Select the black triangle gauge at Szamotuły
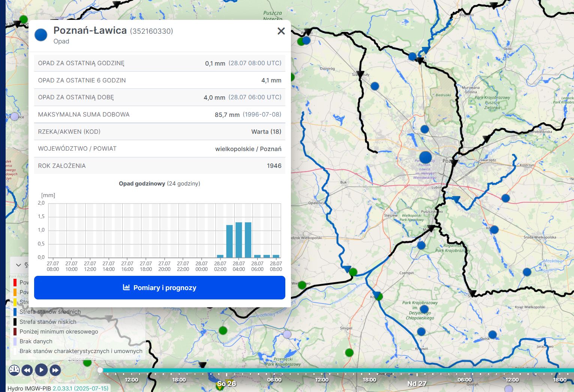The image size is (574, 392). click(360, 74)
